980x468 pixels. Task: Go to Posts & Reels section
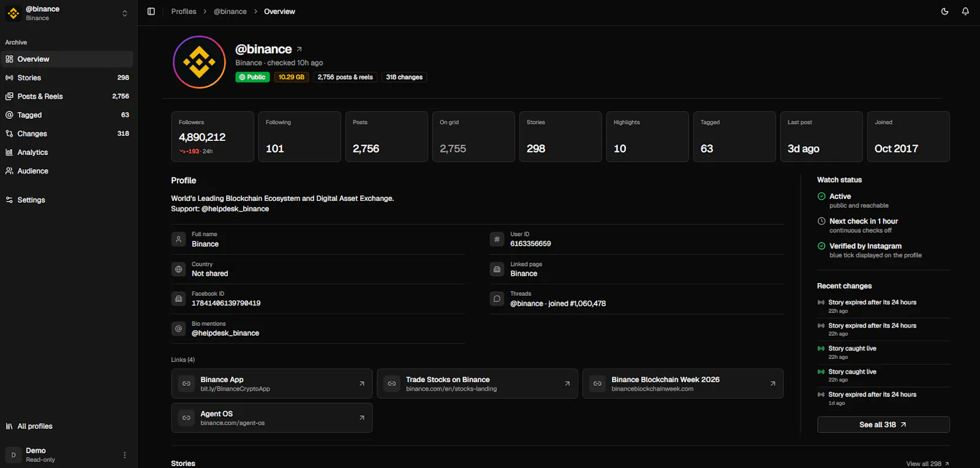[67, 96]
